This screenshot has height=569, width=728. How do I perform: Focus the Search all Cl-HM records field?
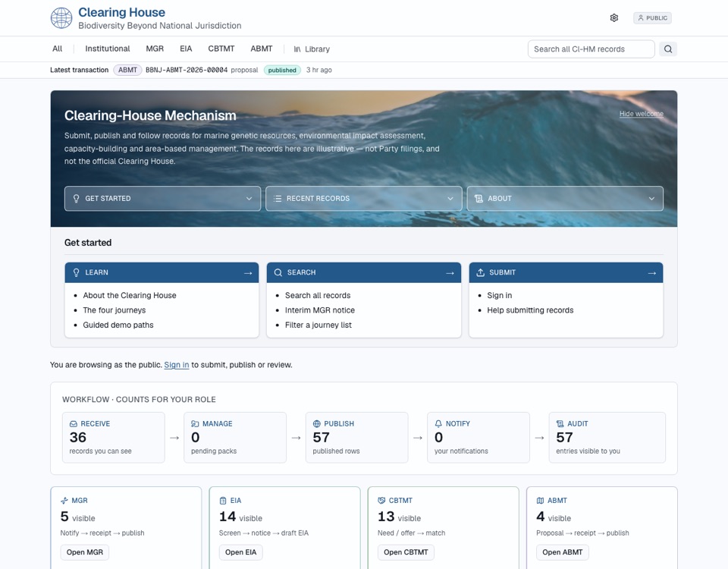tap(591, 49)
